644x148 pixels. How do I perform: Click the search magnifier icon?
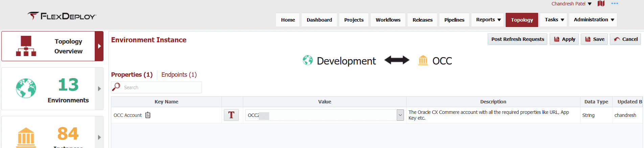(x=116, y=87)
